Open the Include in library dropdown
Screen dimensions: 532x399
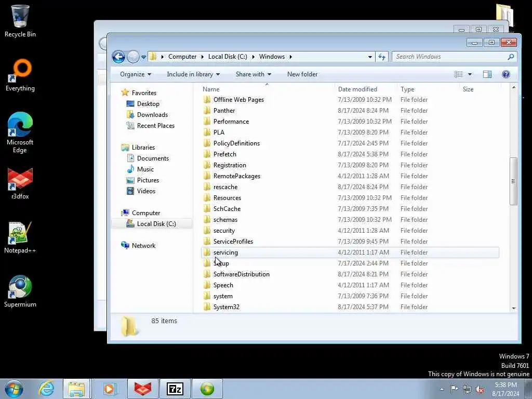(193, 74)
